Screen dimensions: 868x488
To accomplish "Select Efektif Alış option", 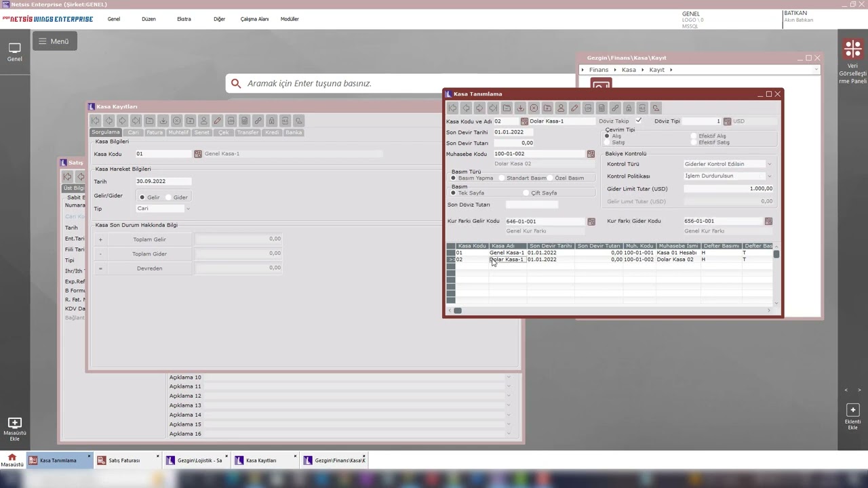I will click(694, 136).
